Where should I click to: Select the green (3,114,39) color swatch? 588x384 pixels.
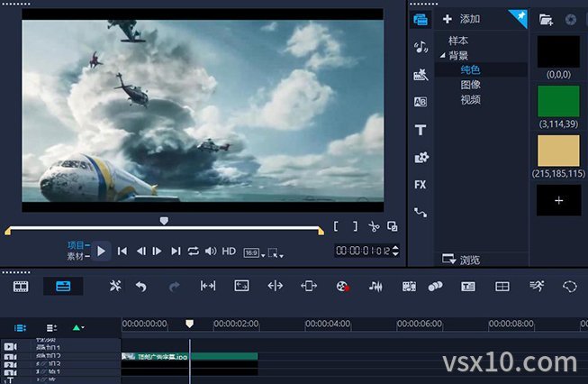[558, 101]
